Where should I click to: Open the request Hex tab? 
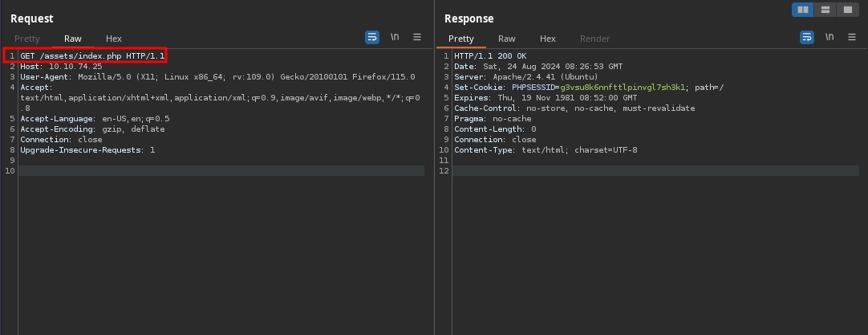(114, 39)
